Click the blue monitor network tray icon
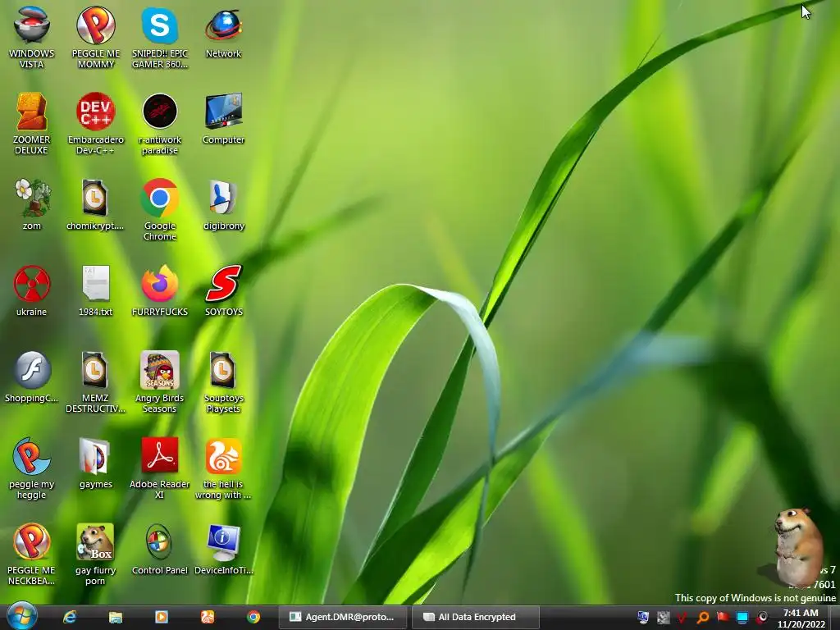840x630 pixels. 742,618
